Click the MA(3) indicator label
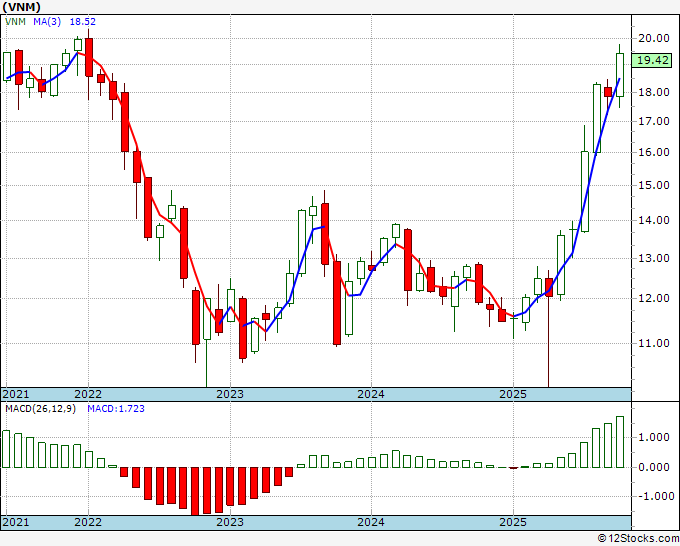Image resolution: width=680 pixels, height=546 pixels. (x=47, y=22)
